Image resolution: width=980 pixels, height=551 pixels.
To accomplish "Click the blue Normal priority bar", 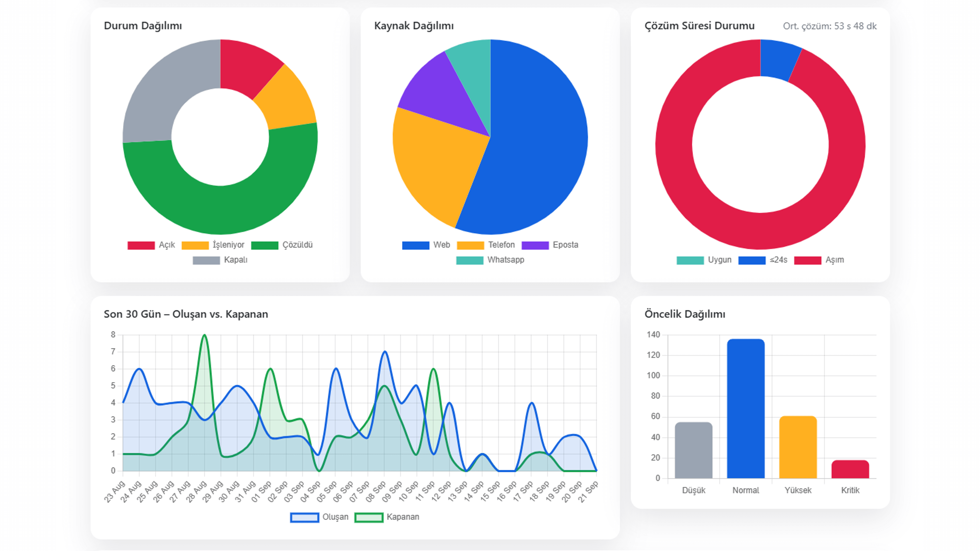I will coord(746,409).
